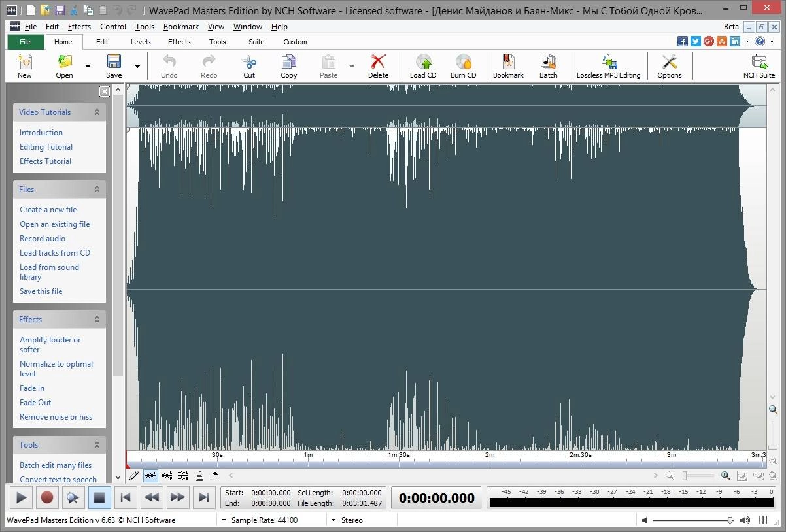Jump to start with Go to Start button
The width and height of the screenshot is (786, 532).
coord(126,497)
